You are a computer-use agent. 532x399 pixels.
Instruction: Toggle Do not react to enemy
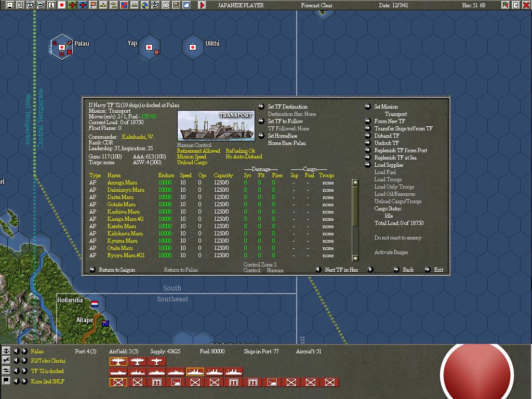pyautogui.click(x=398, y=237)
